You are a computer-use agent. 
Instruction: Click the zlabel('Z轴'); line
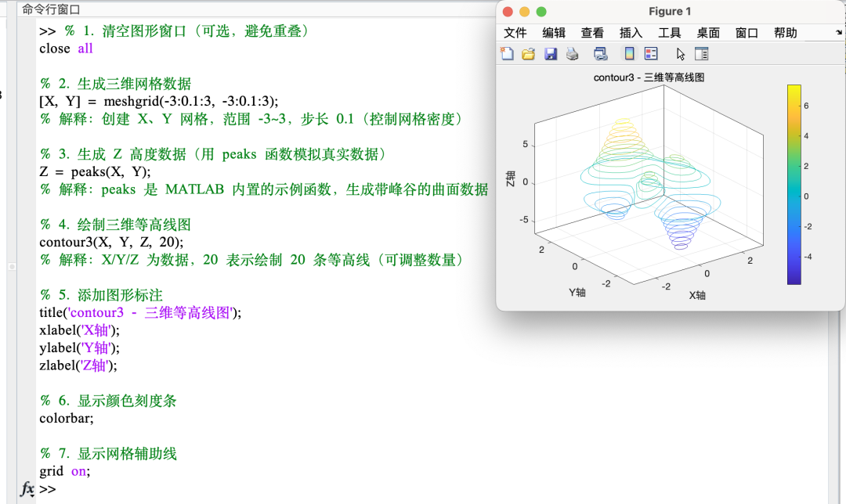click(78, 365)
